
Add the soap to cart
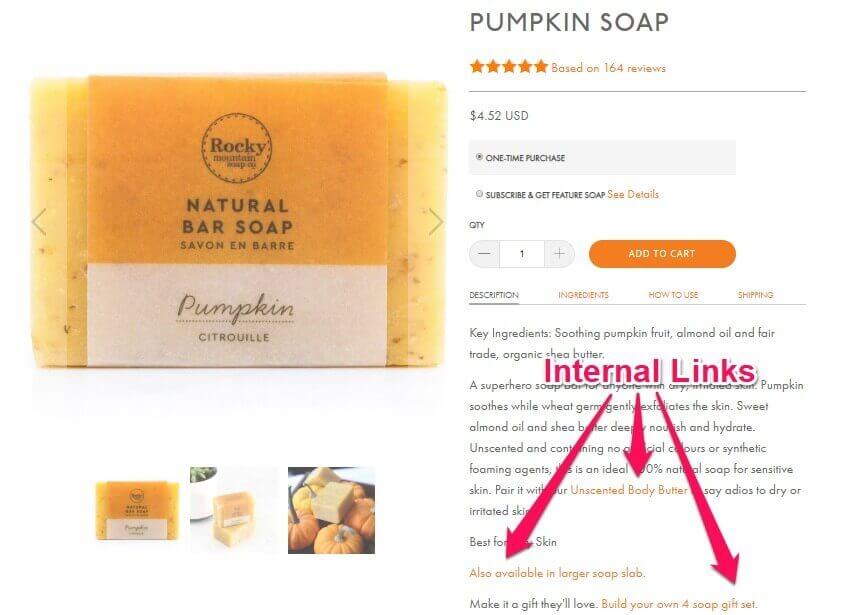click(x=662, y=254)
